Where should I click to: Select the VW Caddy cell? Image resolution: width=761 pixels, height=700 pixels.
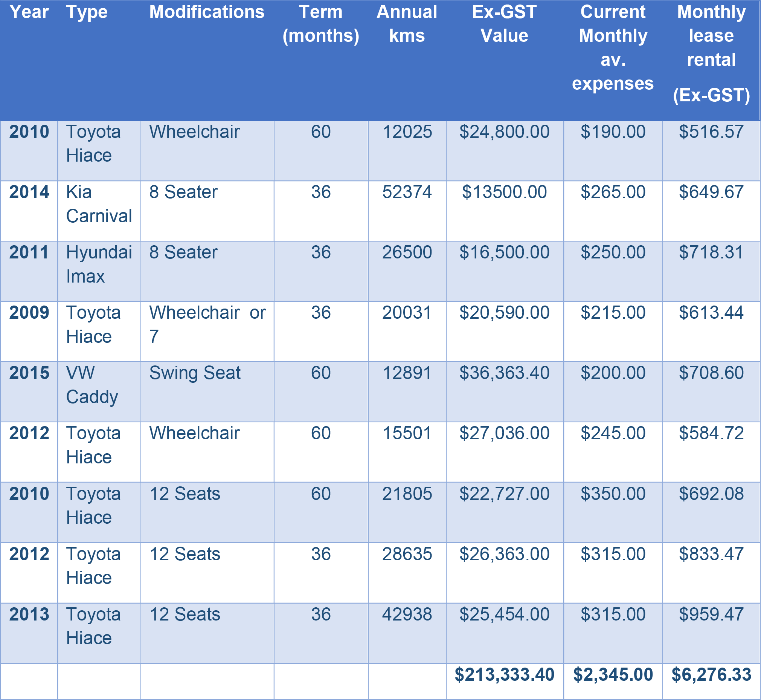[92, 385]
